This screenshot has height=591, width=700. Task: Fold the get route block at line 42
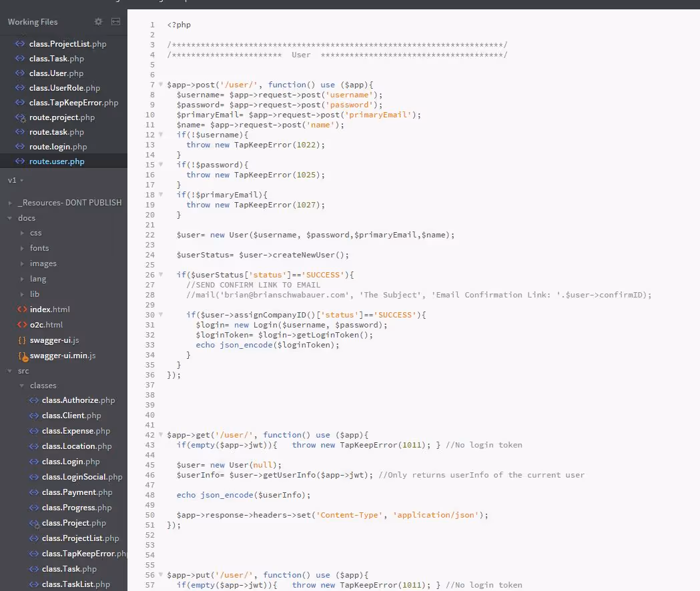161,435
